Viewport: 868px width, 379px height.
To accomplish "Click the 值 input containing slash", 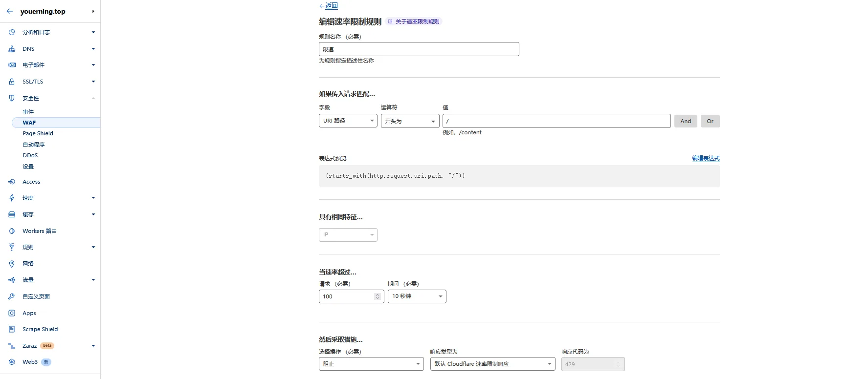I will pos(556,121).
